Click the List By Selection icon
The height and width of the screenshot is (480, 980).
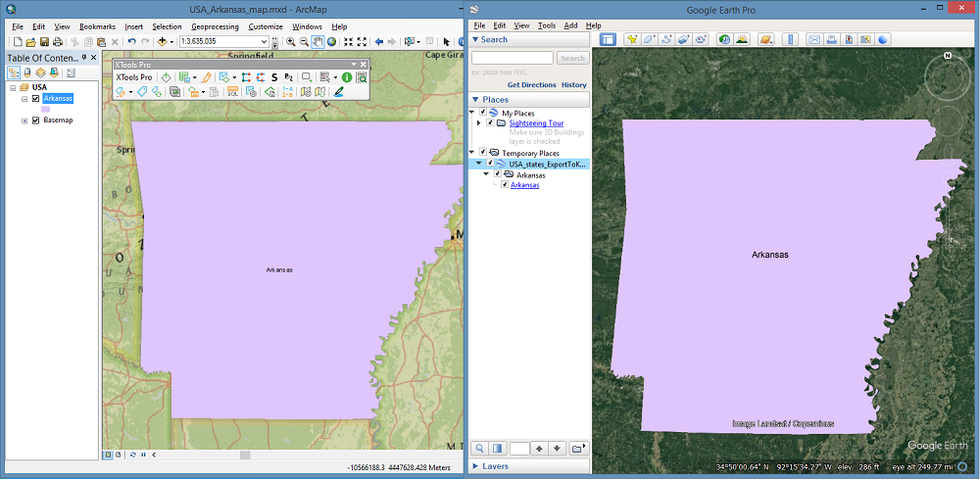click(54, 72)
